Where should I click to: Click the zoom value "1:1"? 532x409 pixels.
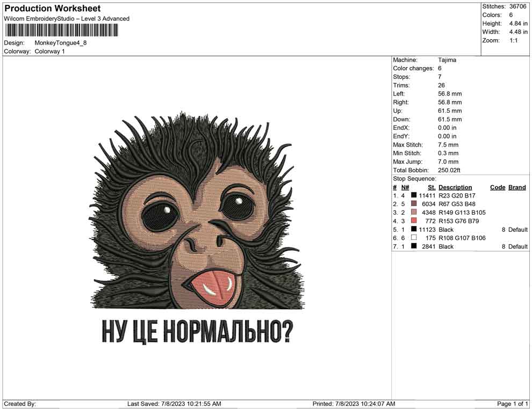(514, 40)
